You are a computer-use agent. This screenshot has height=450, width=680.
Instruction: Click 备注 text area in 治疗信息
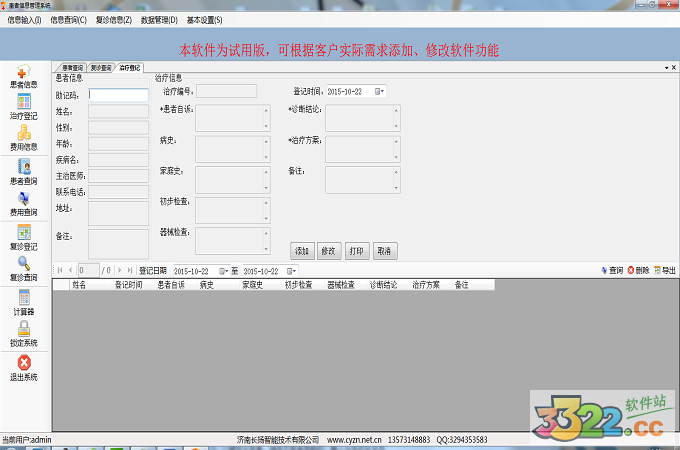[363, 180]
